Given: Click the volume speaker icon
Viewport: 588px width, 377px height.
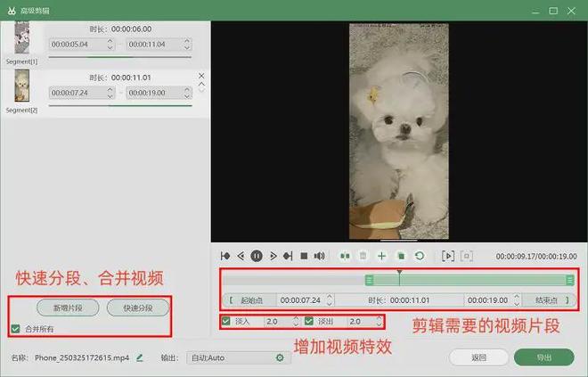Looking at the screenshot, I should 319,256.
